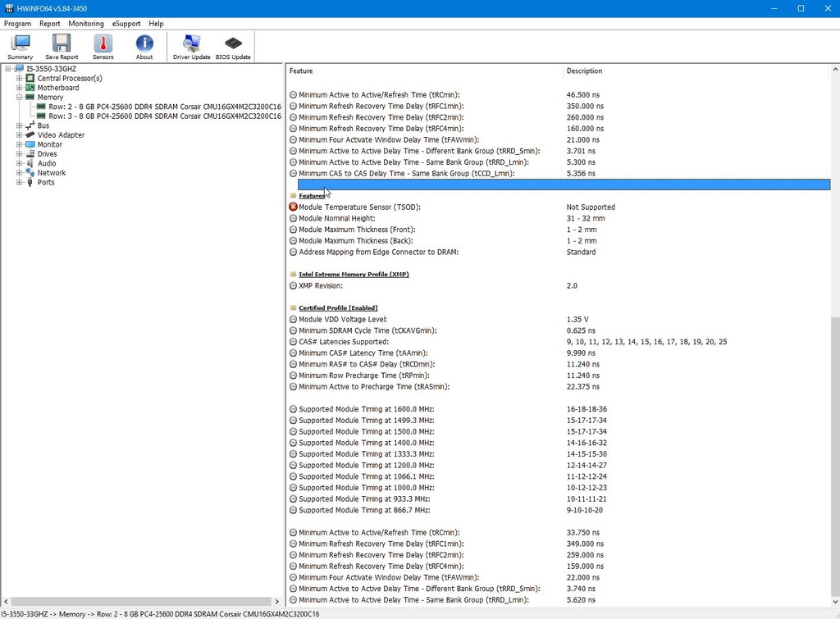Click the HWiNFO64 title bar app icon

pos(9,8)
